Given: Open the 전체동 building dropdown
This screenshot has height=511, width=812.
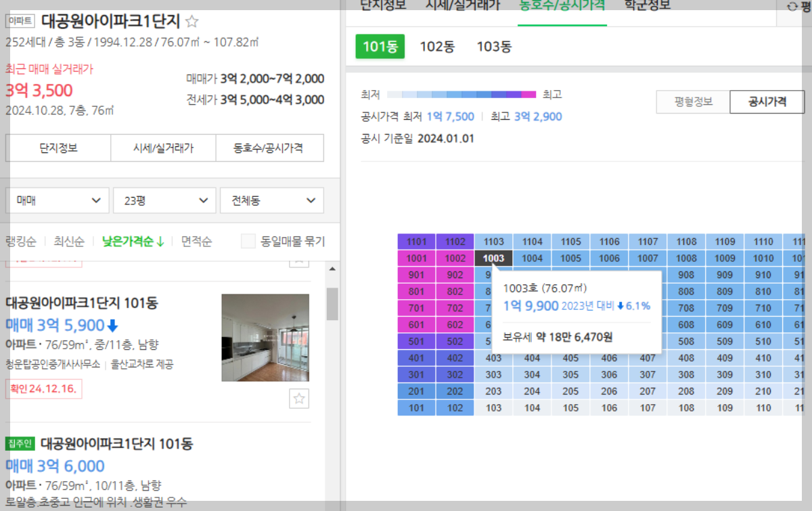Looking at the screenshot, I should click(x=272, y=200).
